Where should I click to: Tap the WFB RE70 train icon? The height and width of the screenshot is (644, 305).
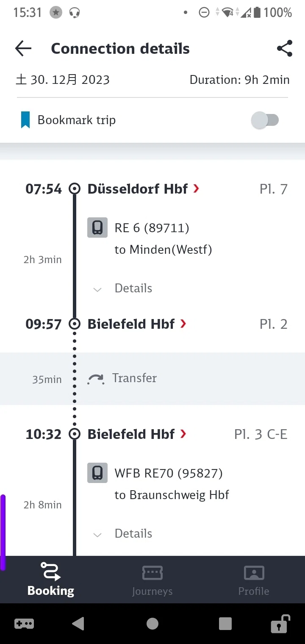pyautogui.click(x=97, y=473)
